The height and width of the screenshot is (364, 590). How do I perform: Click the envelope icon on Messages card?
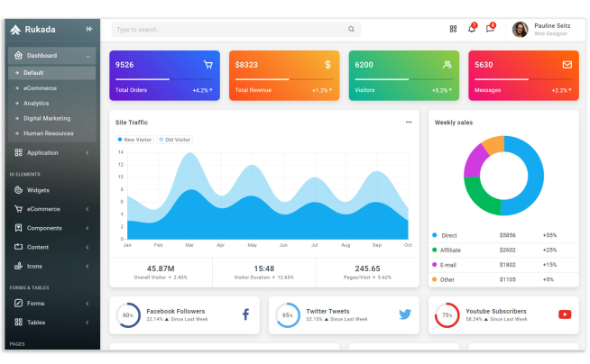tap(567, 65)
